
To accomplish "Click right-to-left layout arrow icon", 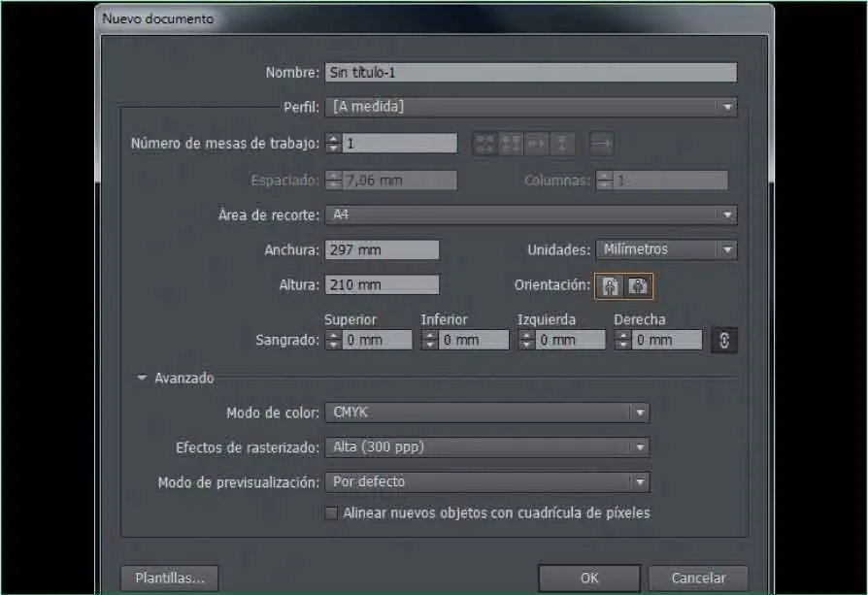I will pos(602,144).
